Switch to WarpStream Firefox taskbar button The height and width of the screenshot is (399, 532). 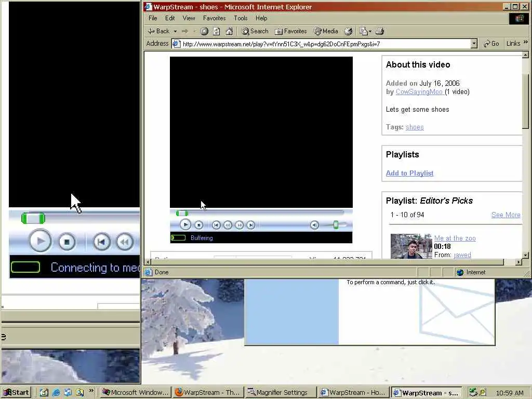tap(208, 393)
